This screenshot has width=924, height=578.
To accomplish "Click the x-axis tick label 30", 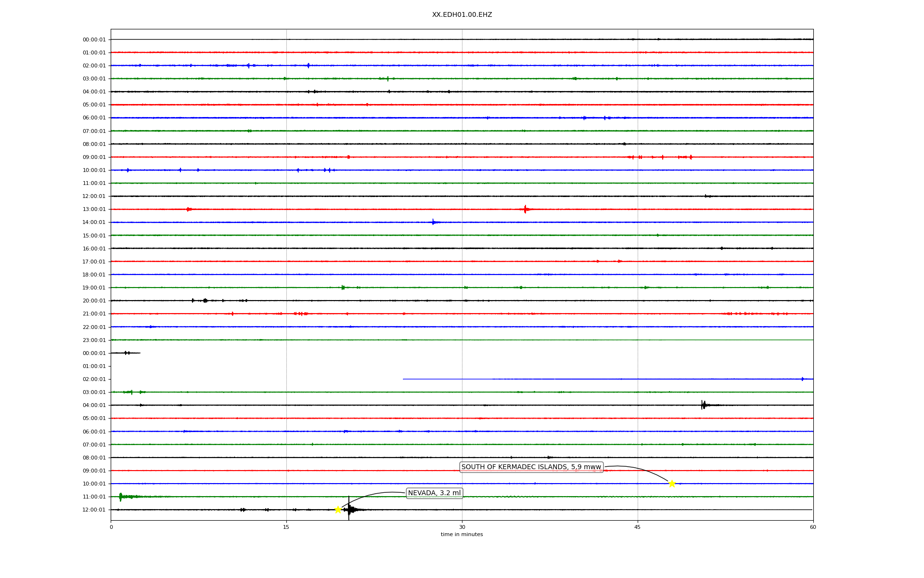I will pos(462,527).
